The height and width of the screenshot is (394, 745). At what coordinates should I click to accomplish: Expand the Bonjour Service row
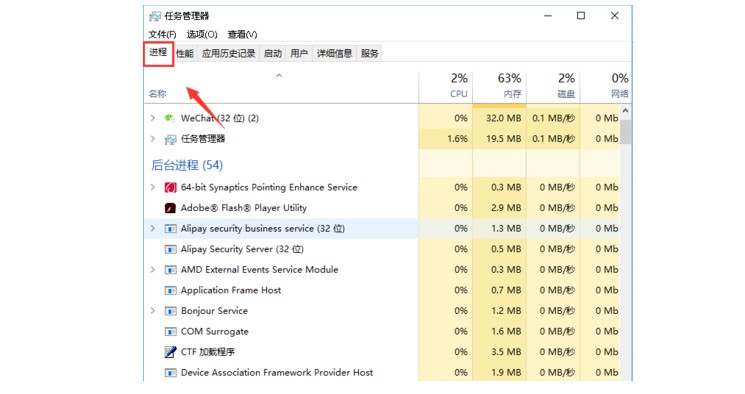(153, 311)
